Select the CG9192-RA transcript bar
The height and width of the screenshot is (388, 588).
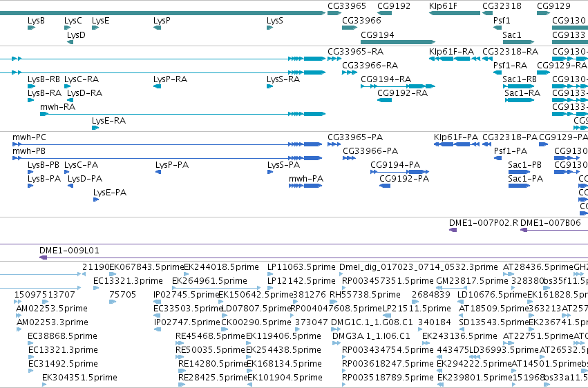coord(384,100)
